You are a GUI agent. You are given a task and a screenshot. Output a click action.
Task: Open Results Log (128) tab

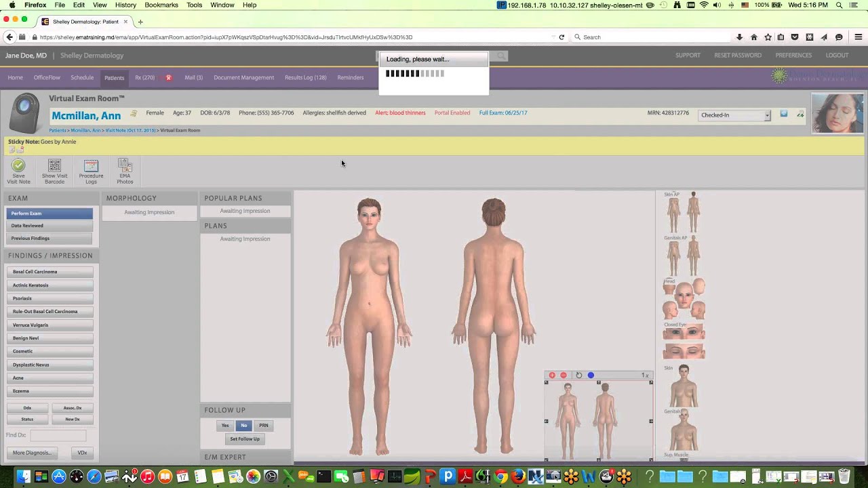[305, 77]
